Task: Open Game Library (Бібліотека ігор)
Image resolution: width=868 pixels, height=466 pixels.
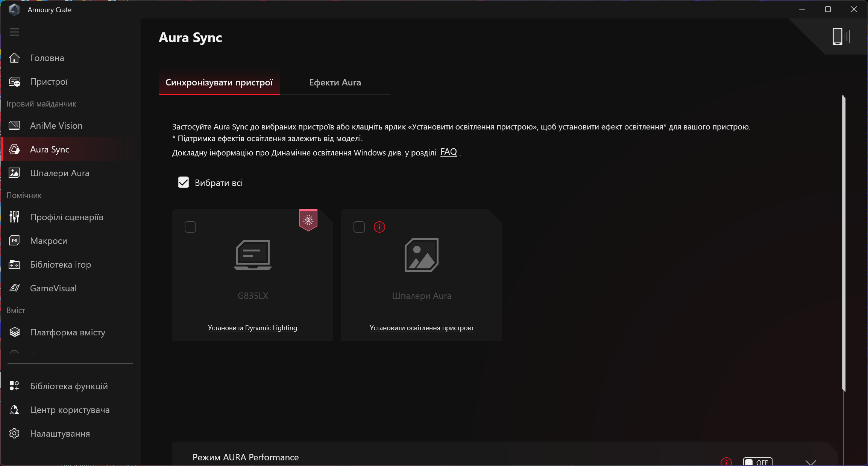Action: click(60, 265)
